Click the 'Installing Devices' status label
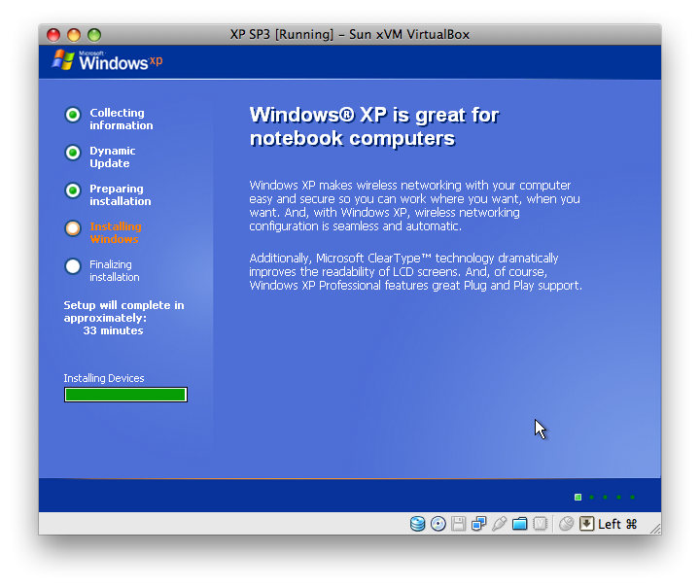This screenshot has height=588, width=700. click(x=104, y=378)
